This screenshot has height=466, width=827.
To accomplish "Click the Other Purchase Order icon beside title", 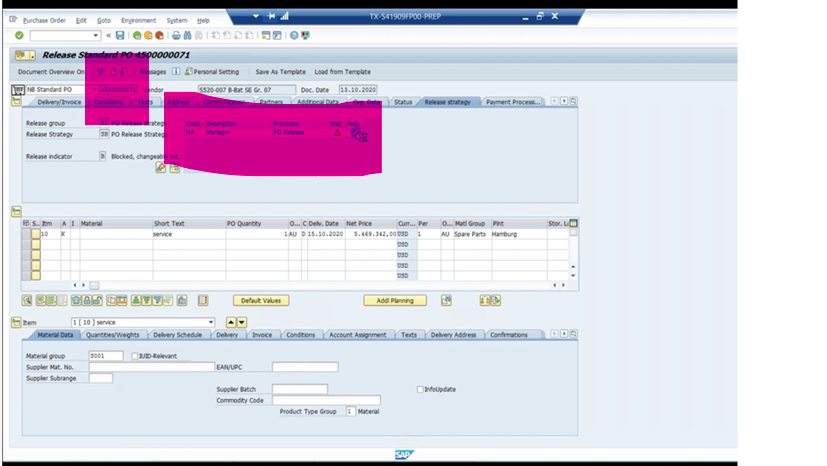I will pos(25,55).
